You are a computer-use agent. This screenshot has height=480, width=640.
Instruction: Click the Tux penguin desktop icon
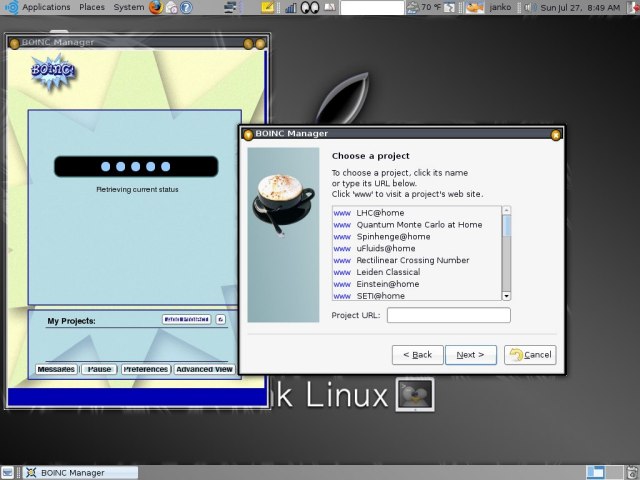[x=415, y=395]
